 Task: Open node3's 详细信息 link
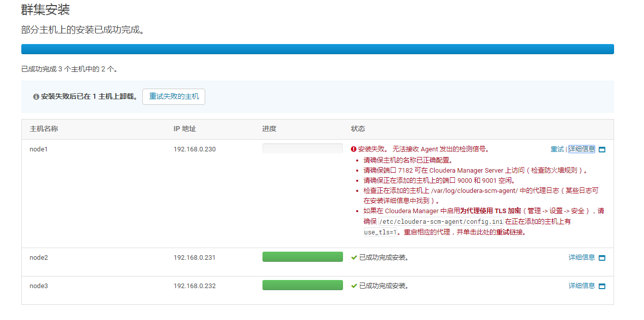point(583,285)
